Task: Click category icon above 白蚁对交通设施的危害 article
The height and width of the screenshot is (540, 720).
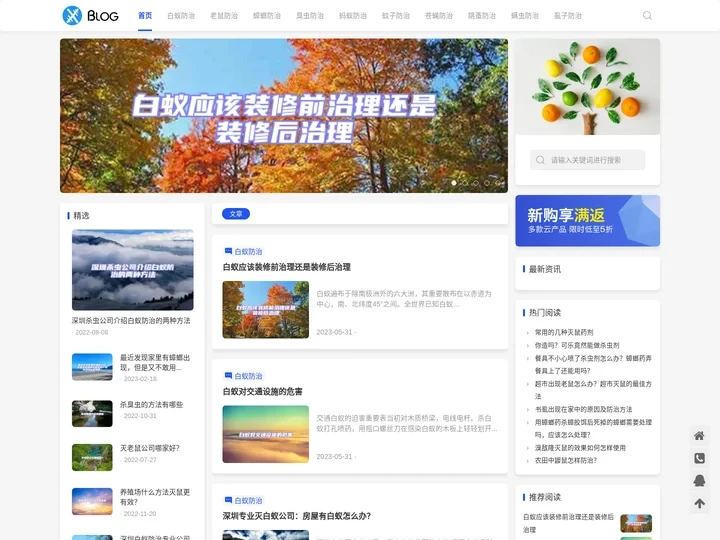Action: (228, 376)
